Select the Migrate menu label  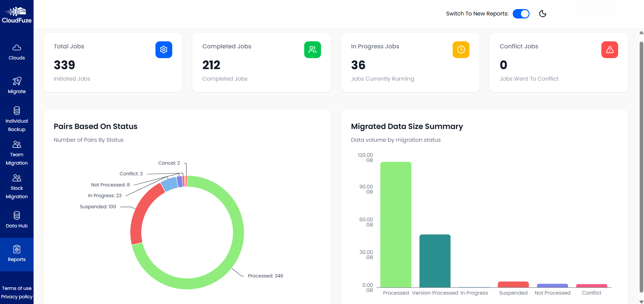click(17, 91)
